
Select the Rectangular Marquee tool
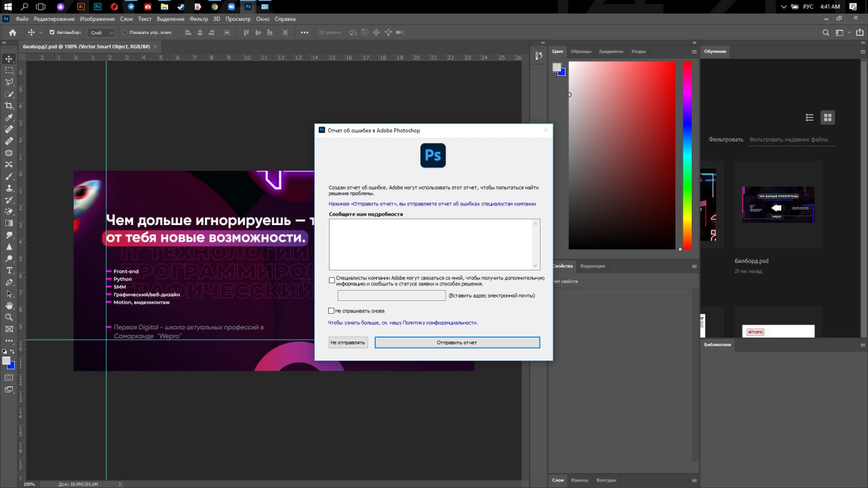(9, 70)
